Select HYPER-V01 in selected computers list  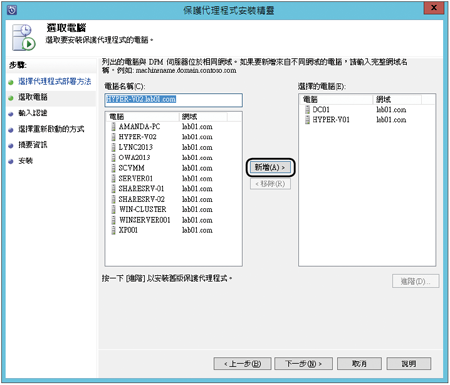click(331, 120)
